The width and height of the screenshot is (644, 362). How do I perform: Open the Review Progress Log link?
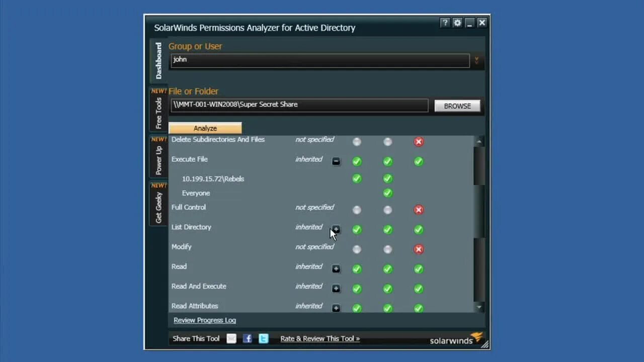click(205, 320)
